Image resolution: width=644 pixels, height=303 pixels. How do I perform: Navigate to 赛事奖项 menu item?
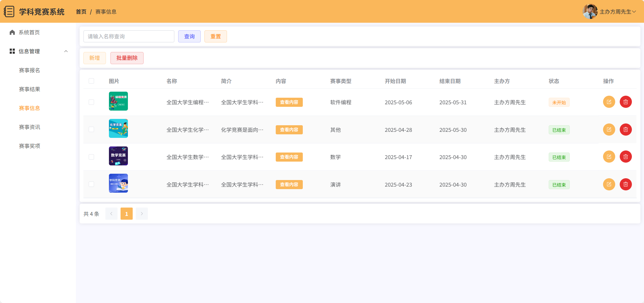coord(30,146)
